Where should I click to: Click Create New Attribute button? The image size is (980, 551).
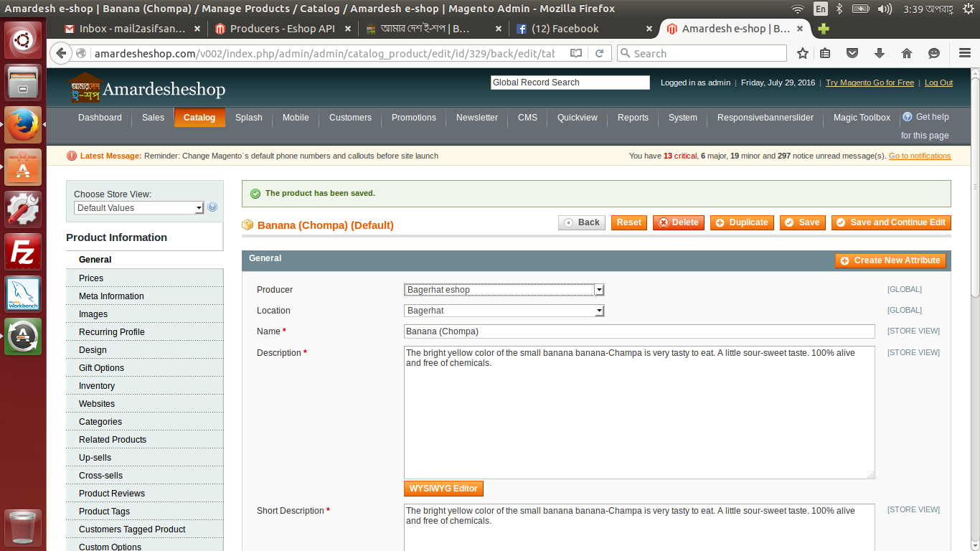(890, 260)
